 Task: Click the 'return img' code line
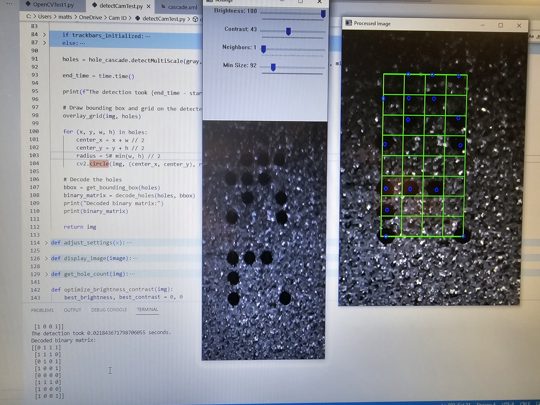pyautogui.click(x=80, y=227)
